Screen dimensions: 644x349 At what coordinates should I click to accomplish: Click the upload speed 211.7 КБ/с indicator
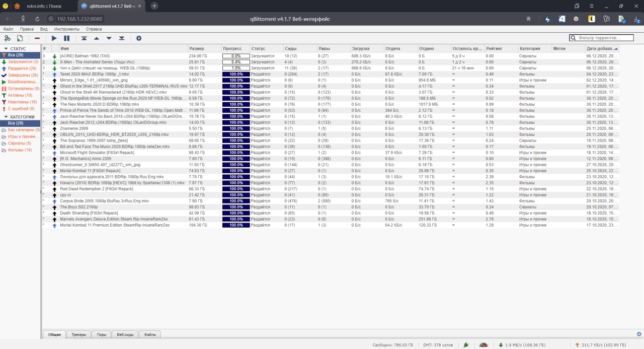click(601, 345)
